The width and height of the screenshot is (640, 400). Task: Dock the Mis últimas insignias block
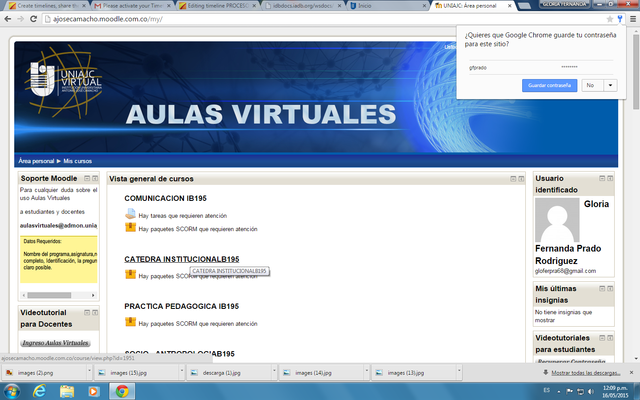[610, 289]
